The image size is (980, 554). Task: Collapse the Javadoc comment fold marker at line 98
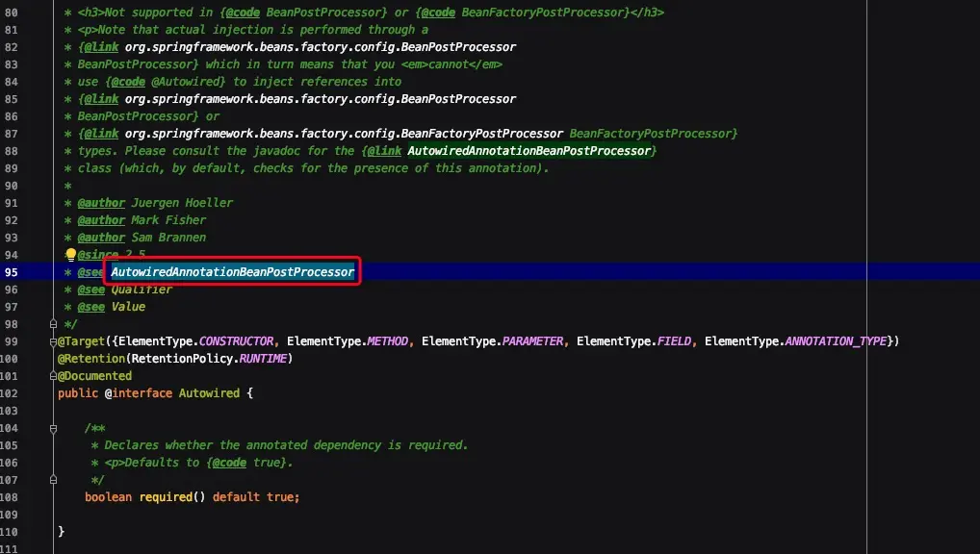pyautogui.click(x=53, y=323)
